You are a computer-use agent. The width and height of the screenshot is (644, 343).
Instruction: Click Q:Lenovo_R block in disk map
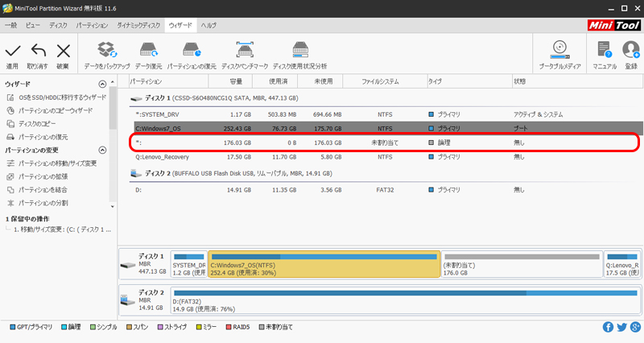click(x=621, y=264)
